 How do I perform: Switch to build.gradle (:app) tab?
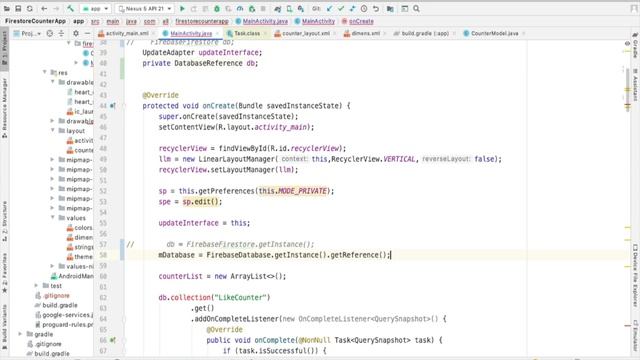(425, 33)
